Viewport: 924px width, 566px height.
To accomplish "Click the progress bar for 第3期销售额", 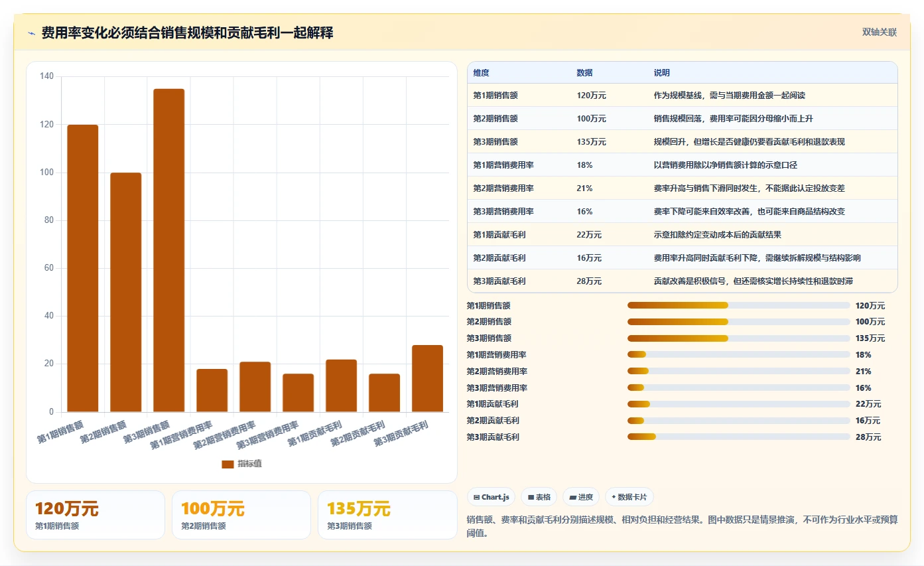I will pos(739,338).
